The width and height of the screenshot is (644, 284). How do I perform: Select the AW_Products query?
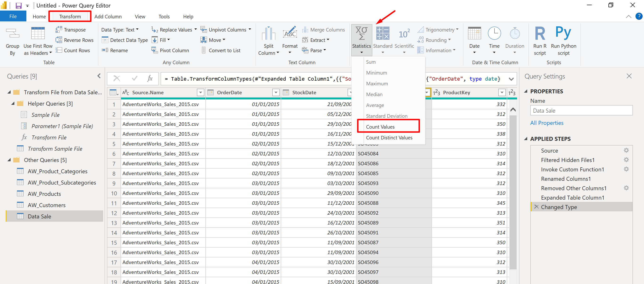44,194
